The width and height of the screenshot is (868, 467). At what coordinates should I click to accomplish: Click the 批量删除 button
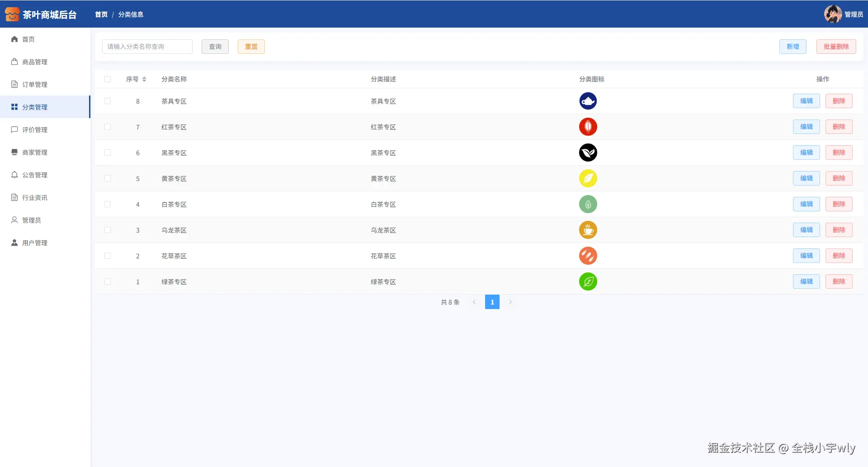[836, 47]
